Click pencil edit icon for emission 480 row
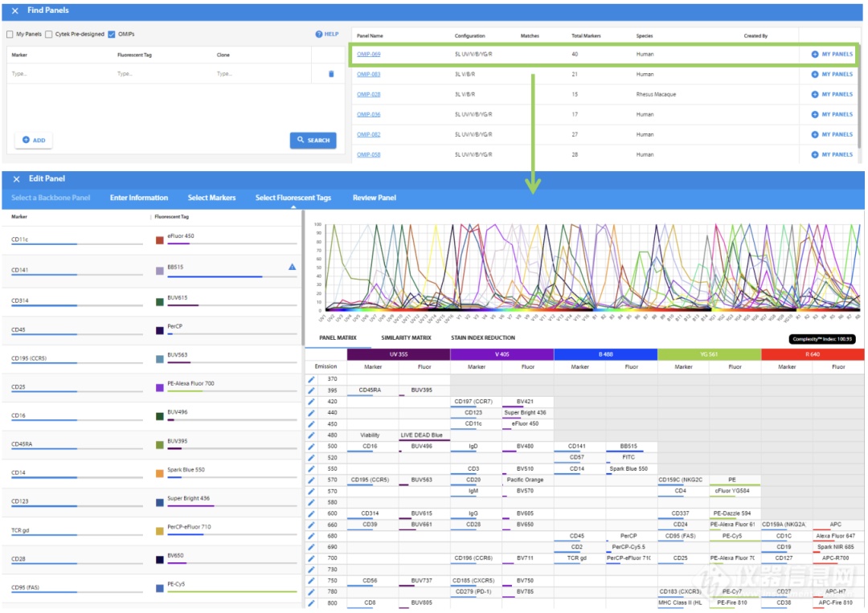 311,435
